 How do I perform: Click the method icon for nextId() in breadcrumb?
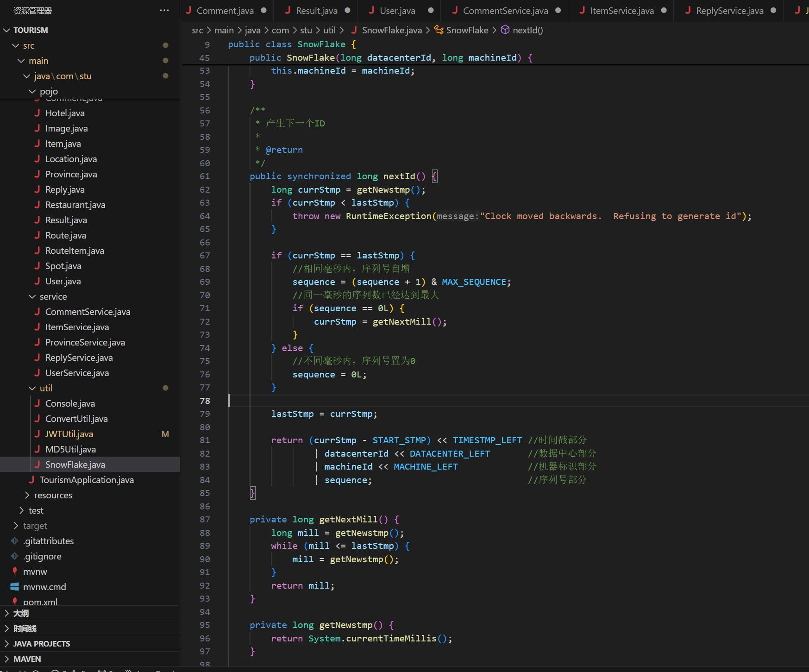[505, 30]
